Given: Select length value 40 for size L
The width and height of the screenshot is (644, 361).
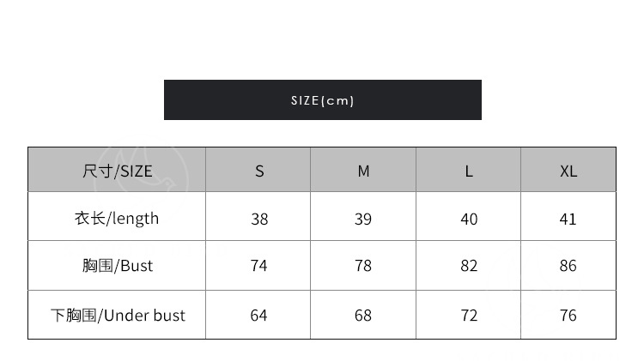Looking at the screenshot, I should (x=469, y=219).
